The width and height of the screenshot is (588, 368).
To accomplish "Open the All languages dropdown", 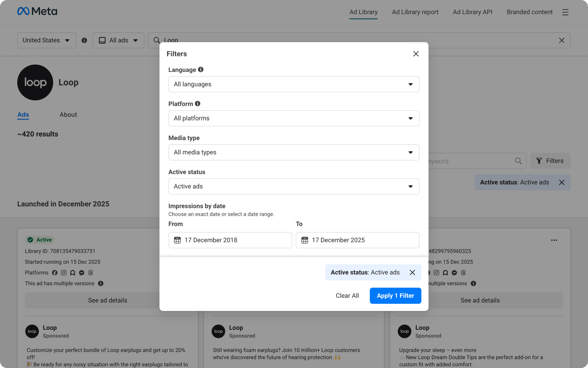I will (x=294, y=84).
